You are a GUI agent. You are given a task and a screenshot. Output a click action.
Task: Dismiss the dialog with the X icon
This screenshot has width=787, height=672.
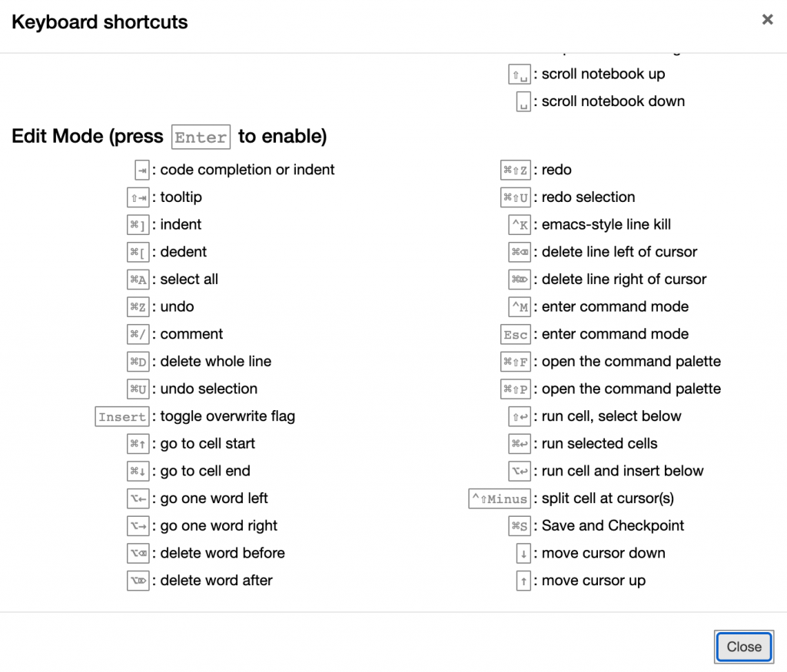pyautogui.click(x=767, y=19)
